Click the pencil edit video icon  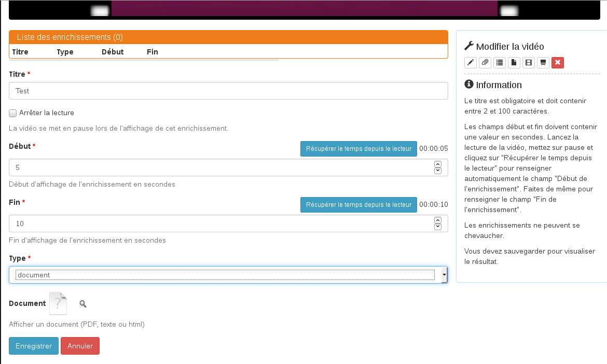pos(471,63)
